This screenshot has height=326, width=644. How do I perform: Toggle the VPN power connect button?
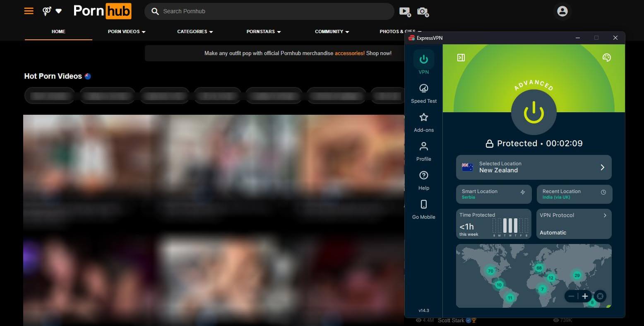pyautogui.click(x=533, y=112)
